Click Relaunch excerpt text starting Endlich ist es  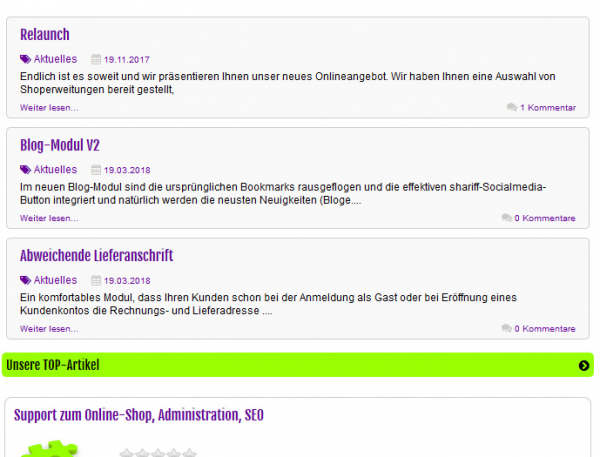288,83
